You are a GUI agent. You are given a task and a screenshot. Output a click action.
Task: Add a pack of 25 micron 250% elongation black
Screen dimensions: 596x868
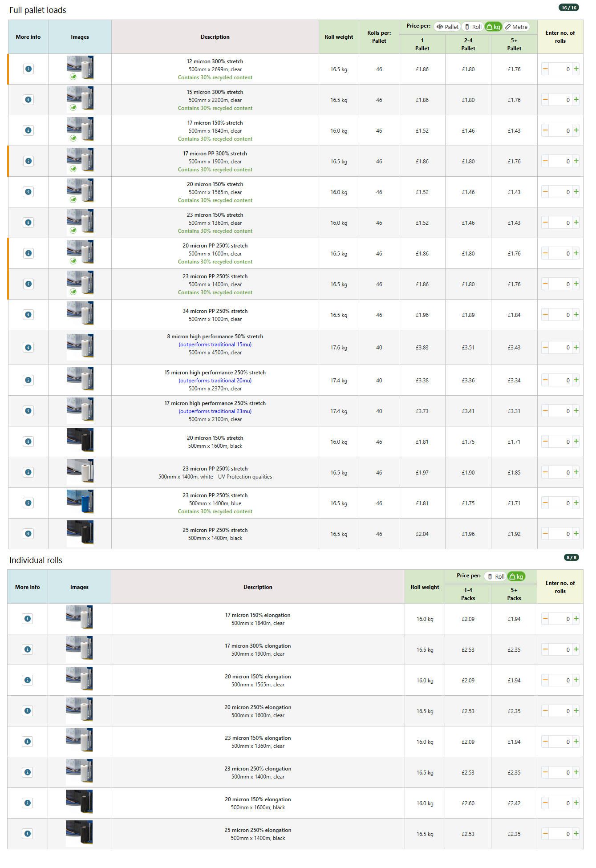pos(576,834)
